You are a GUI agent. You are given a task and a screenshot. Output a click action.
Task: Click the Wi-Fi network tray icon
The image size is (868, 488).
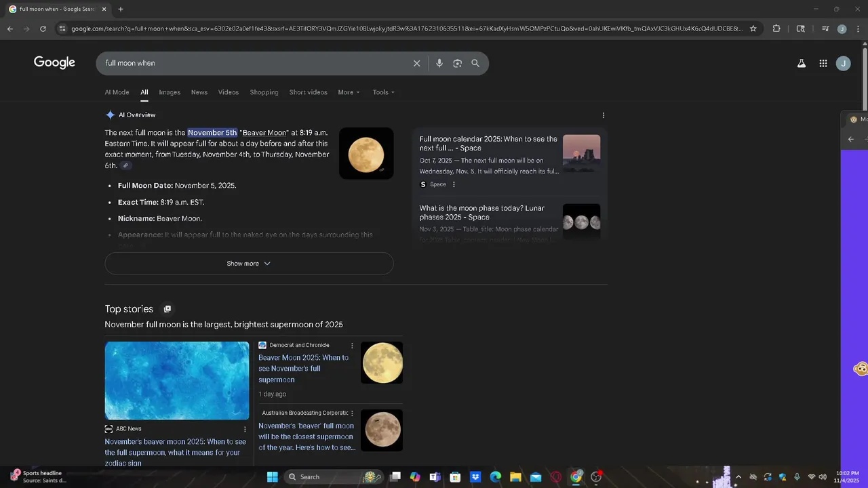click(x=811, y=476)
